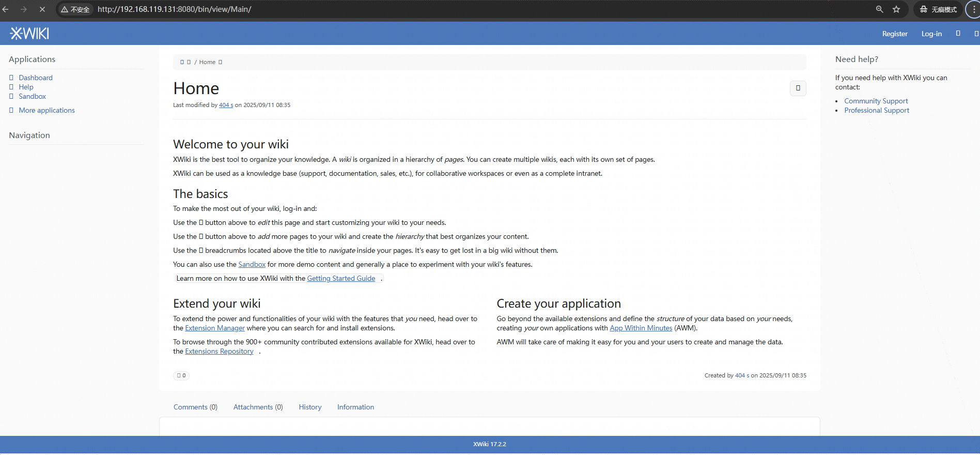
Task: Open the App Within Minutes link
Action: 641,328
